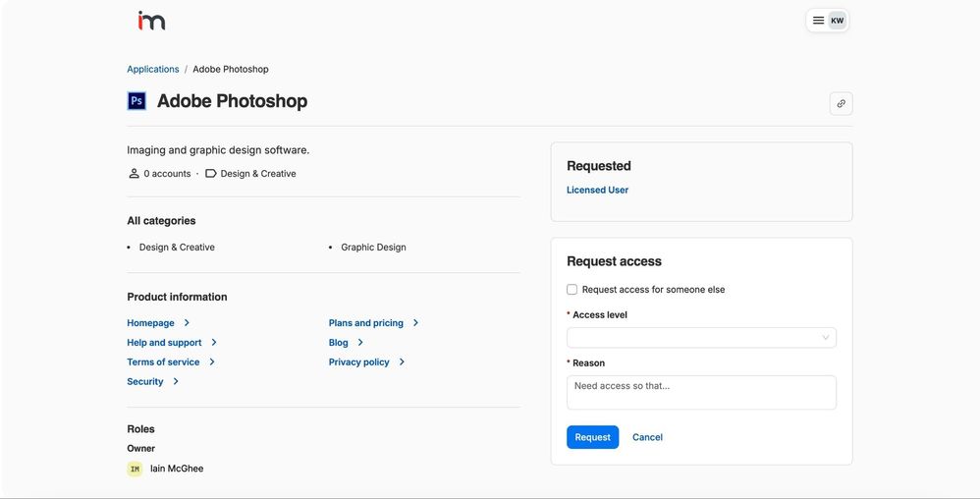This screenshot has width=980, height=499.
Task: Open the Terms of service link
Action: point(163,362)
